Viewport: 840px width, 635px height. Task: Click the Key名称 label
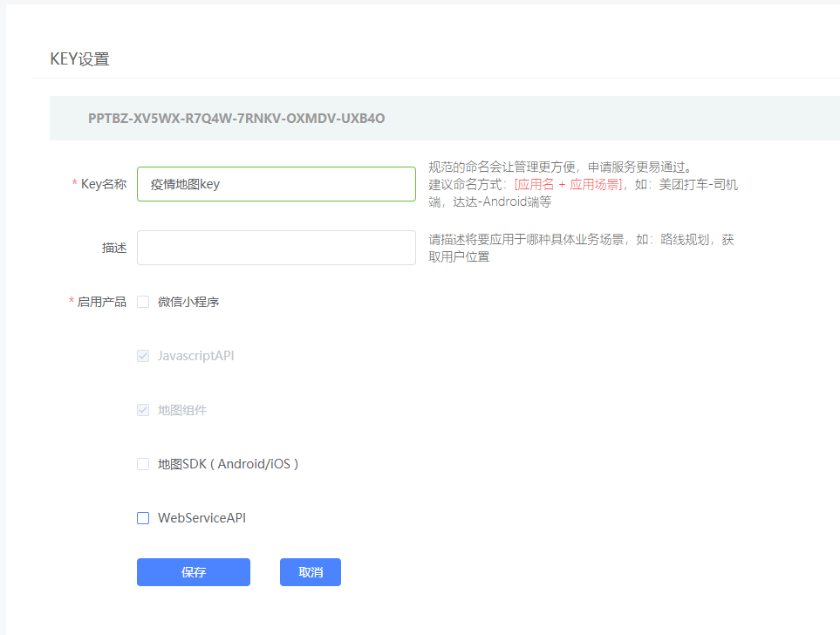103,184
